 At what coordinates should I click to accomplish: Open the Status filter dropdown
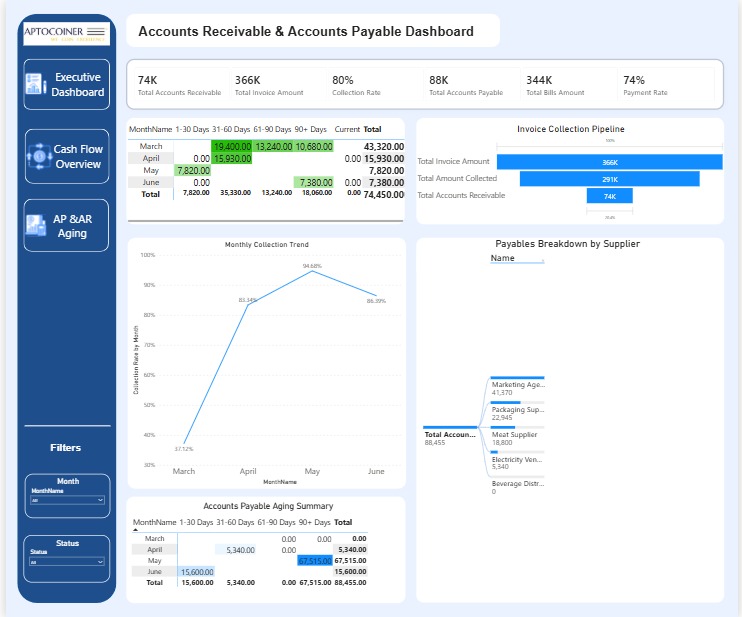click(67, 562)
